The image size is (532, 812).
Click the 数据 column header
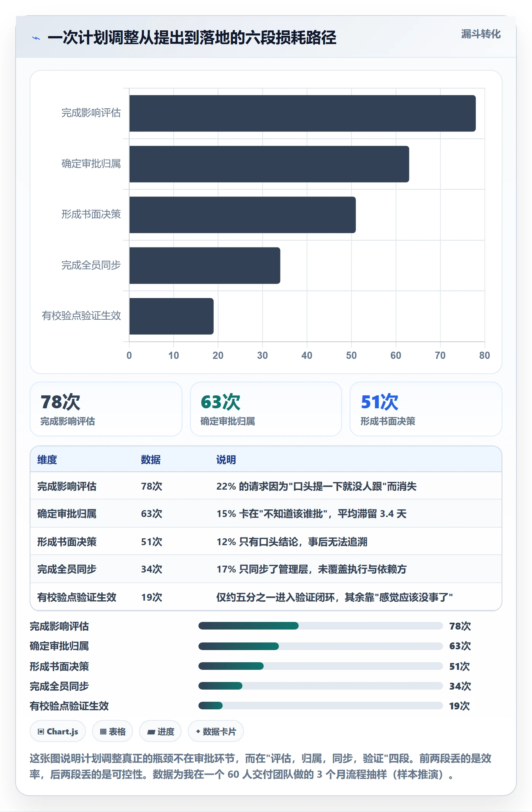[x=151, y=460]
